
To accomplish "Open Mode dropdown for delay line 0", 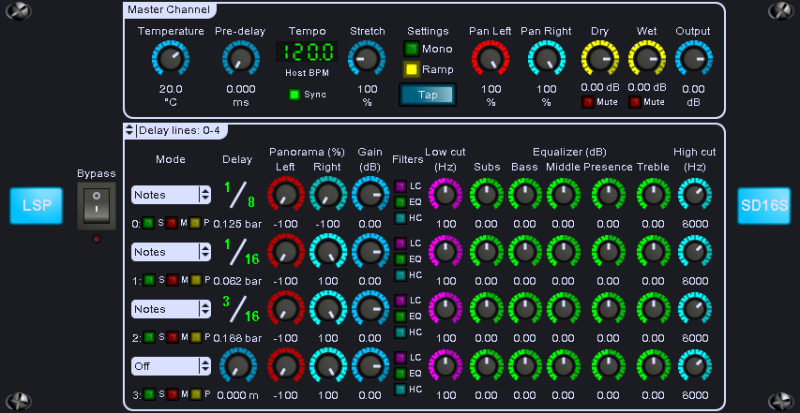I will [x=172, y=194].
